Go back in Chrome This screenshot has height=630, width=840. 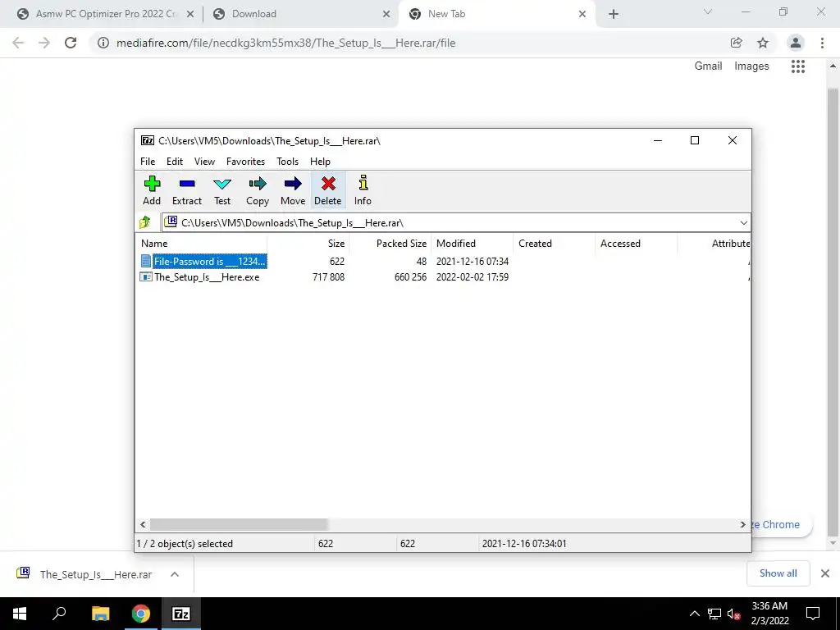point(18,43)
